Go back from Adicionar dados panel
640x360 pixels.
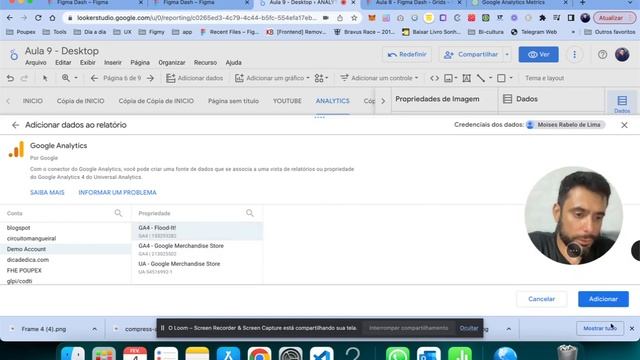(x=16, y=125)
